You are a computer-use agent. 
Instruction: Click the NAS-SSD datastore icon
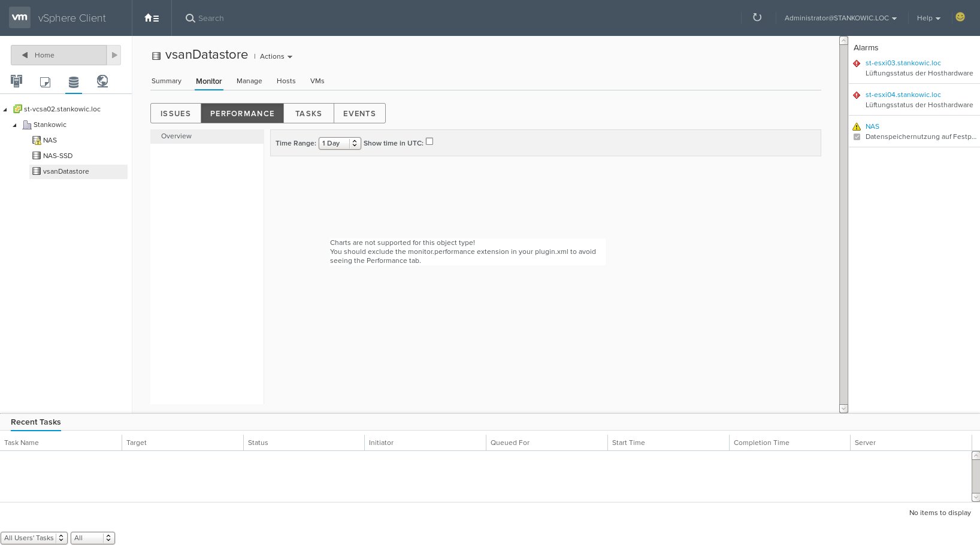[37, 156]
